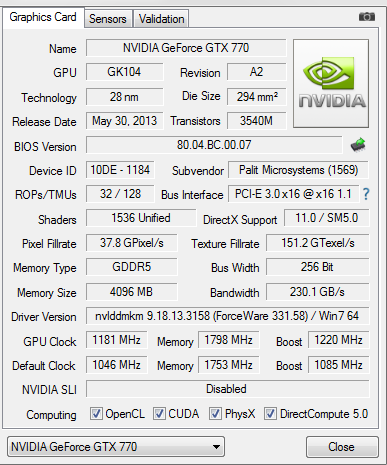Image resolution: width=387 pixels, height=465 pixels.
Task: Select the NVIDIA GeForce GTX 770 combo box
Action: [116, 447]
